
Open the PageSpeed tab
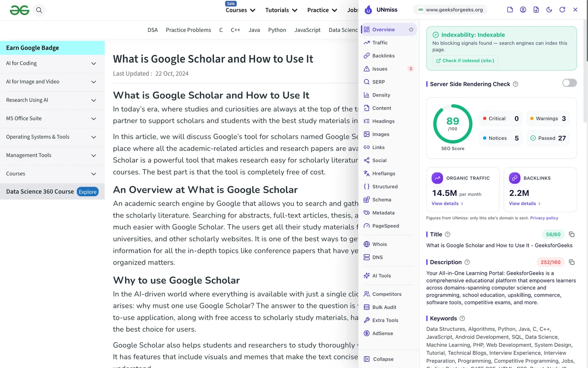[389, 226]
